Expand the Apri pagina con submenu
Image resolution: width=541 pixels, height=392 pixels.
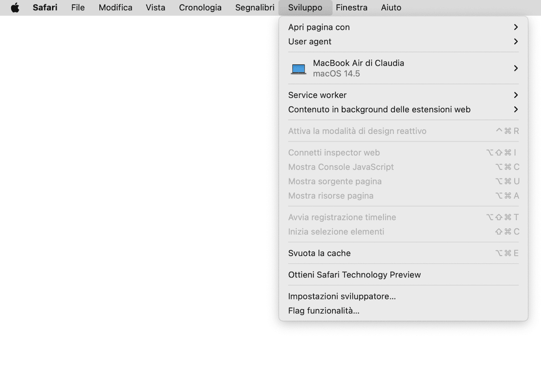(x=403, y=27)
